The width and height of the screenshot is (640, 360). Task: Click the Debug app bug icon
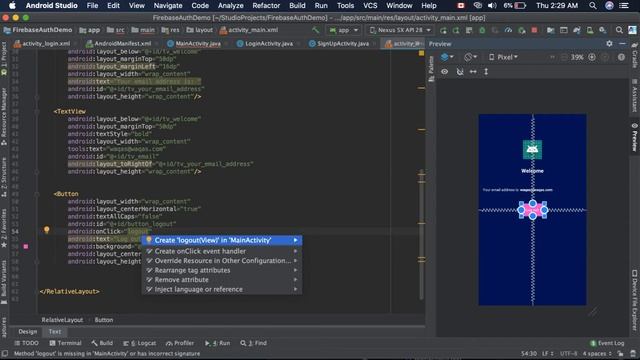pyautogui.click(x=482, y=30)
